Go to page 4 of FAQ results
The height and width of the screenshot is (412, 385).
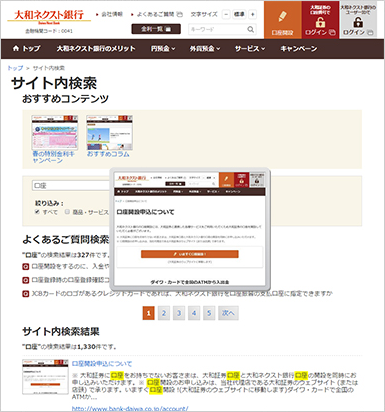pyautogui.click(x=194, y=313)
